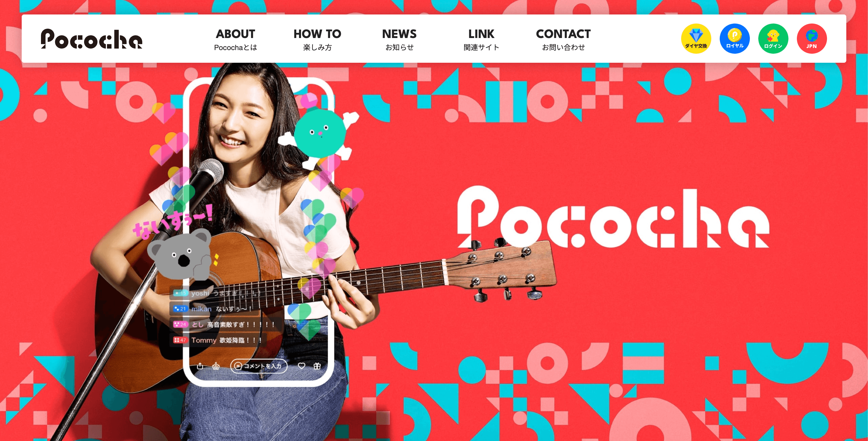Open the blue Royal coin icon

coord(734,38)
